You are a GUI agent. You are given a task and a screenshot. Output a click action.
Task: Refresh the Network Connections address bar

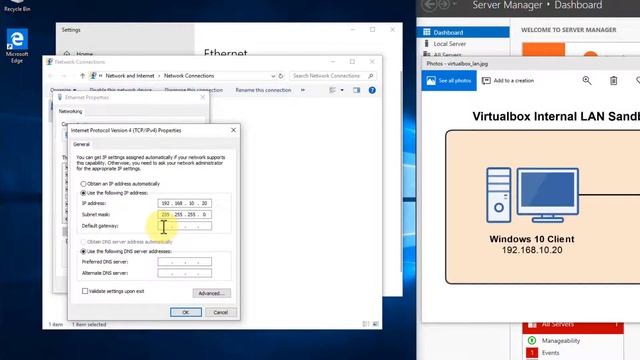coord(281,76)
